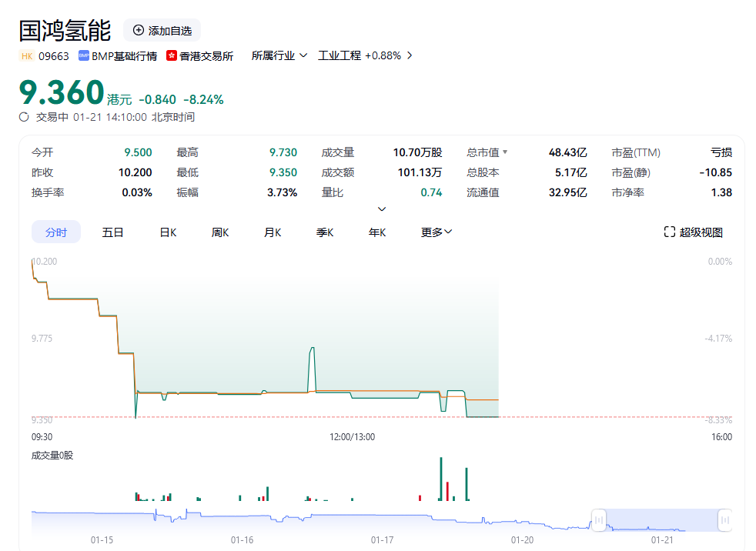Click the 市净率 value 1.38
Viewport: 756px width, 551px height.
coord(721,193)
